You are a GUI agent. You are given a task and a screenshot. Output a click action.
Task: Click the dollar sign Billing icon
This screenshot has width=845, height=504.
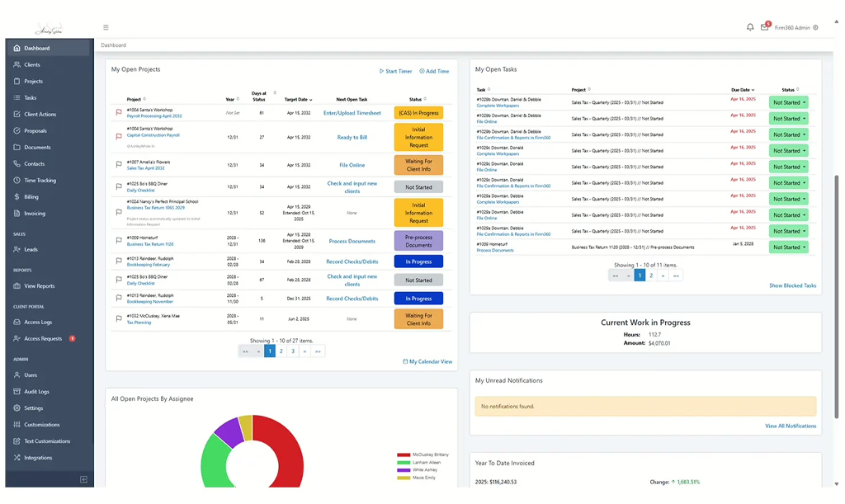pyautogui.click(x=17, y=196)
